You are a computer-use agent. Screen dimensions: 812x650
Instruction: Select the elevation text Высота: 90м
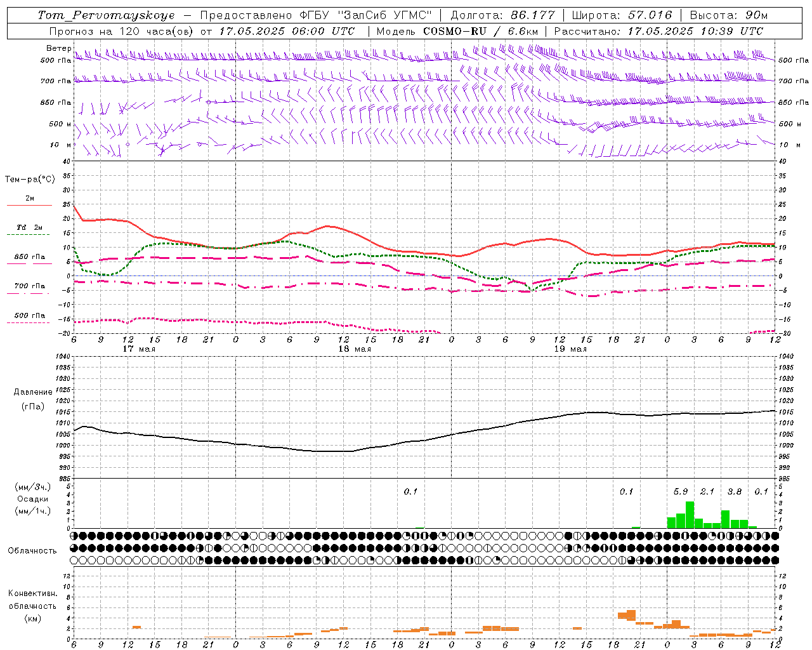[728, 15]
